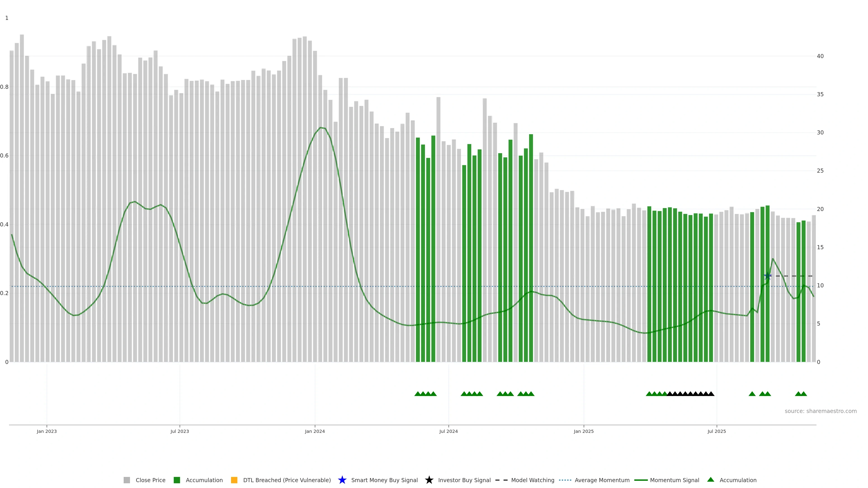Screen dimensions: 868x488
Task: Click the Jan 2024 axis label
Action: pos(315,431)
